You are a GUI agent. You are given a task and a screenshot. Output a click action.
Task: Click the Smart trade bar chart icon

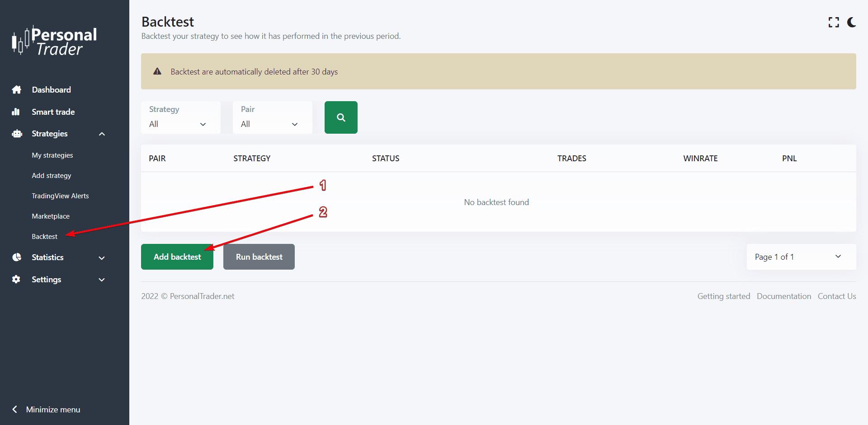pos(16,112)
